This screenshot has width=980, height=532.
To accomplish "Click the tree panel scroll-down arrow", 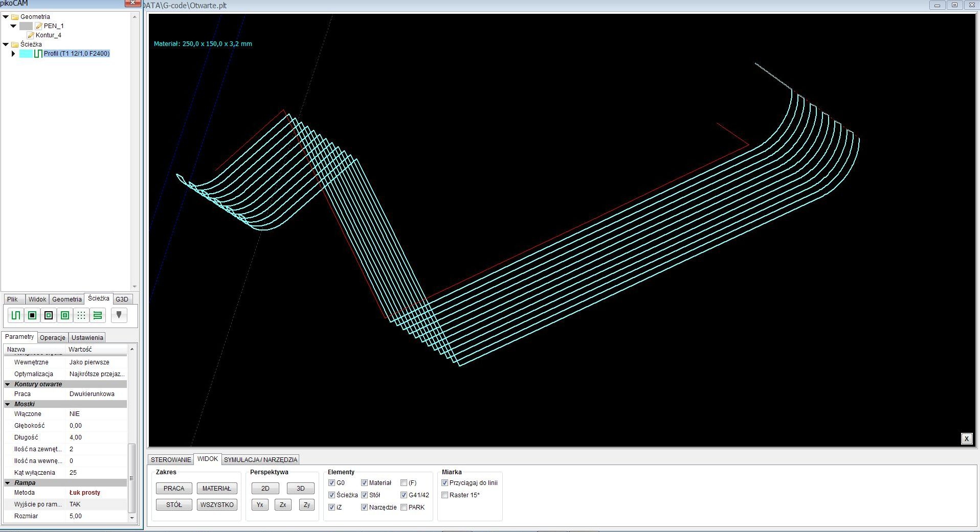I will tap(135, 287).
